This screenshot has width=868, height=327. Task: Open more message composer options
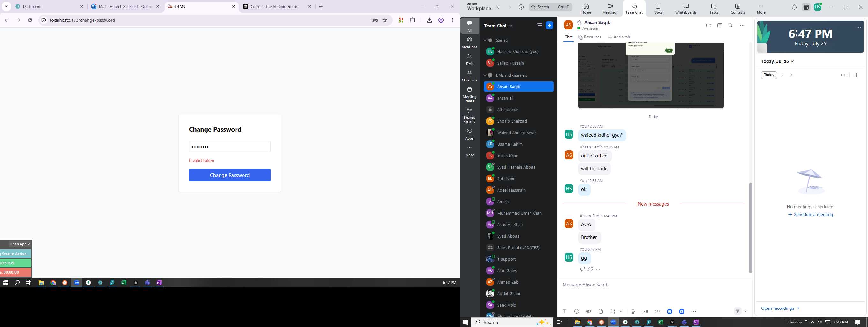click(x=694, y=311)
